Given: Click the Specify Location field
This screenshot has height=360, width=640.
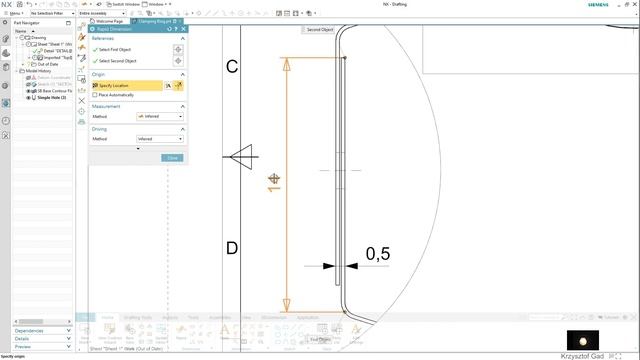Looking at the screenshot, I should click(127, 85).
